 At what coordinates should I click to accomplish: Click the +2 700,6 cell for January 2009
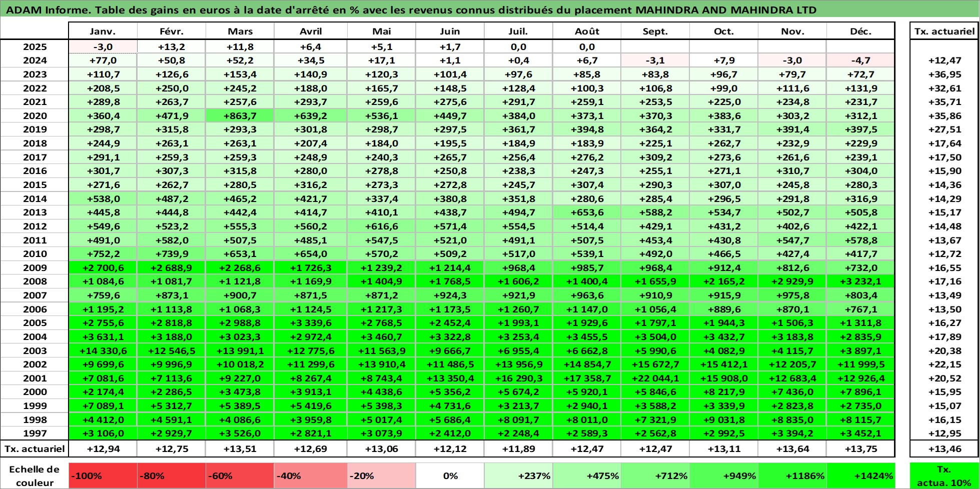pyautogui.click(x=103, y=268)
